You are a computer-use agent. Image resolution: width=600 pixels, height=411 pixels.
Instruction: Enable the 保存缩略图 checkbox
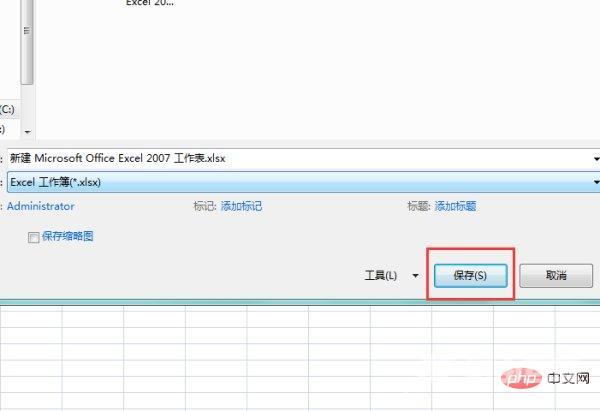pyautogui.click(x=34, y=237)
